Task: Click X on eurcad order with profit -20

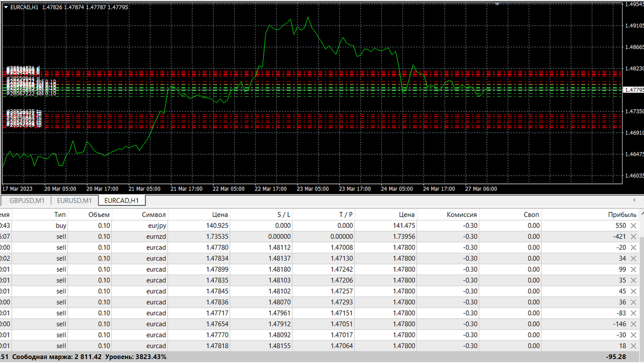Action: pyautogui.click(x=634, y=248)
